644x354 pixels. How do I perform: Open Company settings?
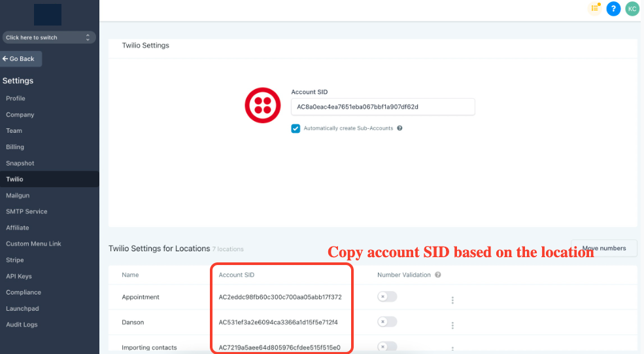[x=20, y=115]
